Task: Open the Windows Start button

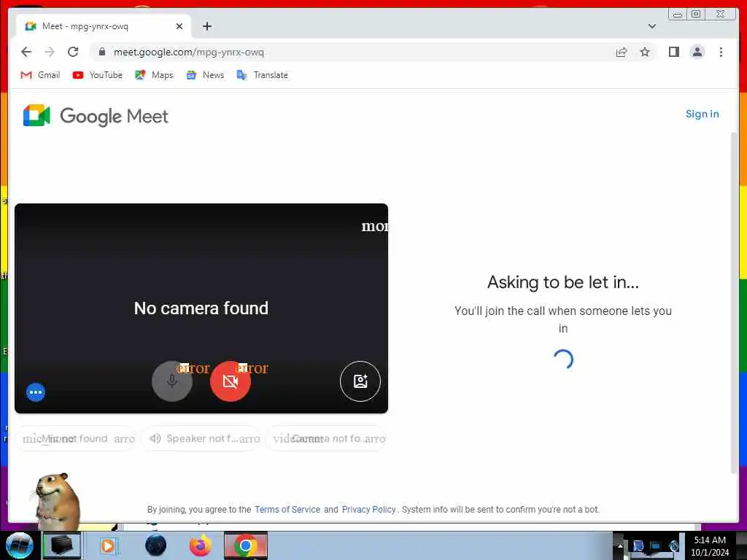Action: 19,545
